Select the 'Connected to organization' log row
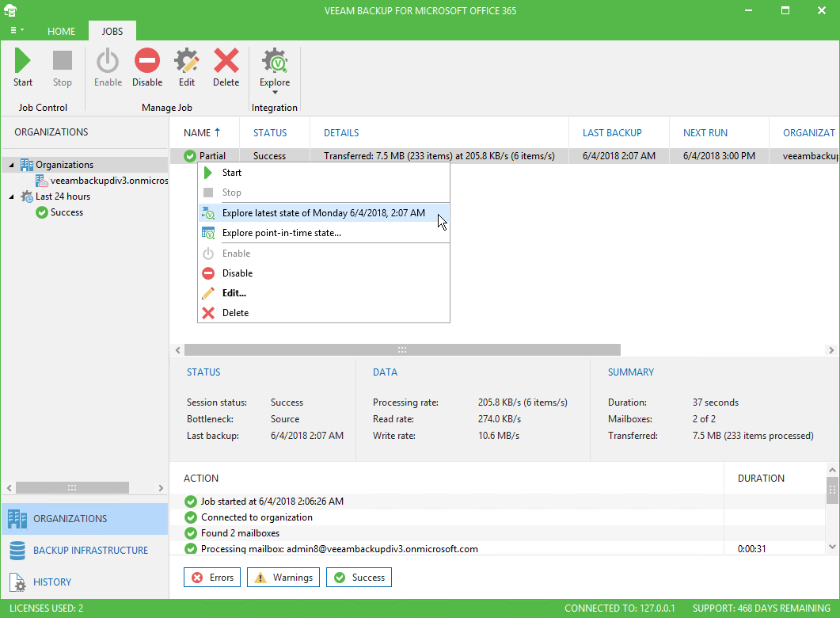 point(498,517)
